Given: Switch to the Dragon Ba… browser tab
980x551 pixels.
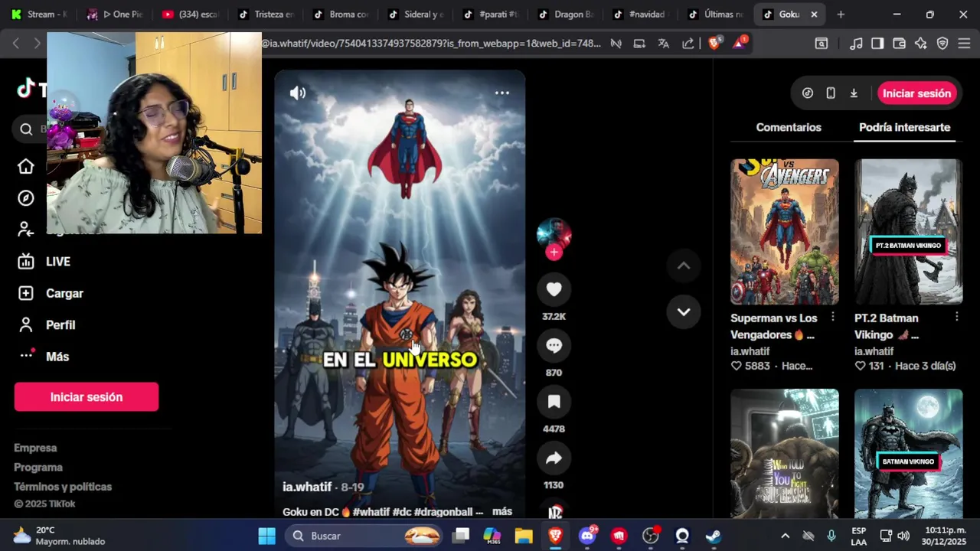Looking at the screenshot, I should (x=565, y=14).
